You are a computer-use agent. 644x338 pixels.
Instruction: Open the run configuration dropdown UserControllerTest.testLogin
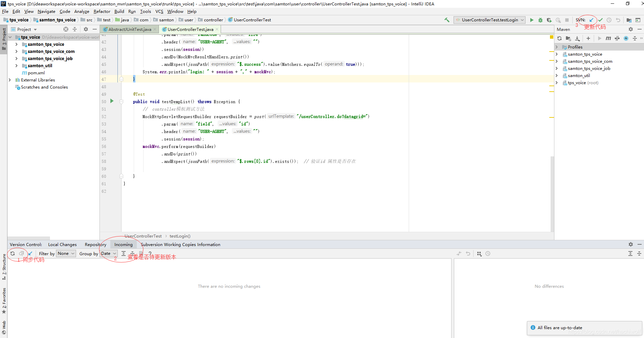(x=490, y=20)
